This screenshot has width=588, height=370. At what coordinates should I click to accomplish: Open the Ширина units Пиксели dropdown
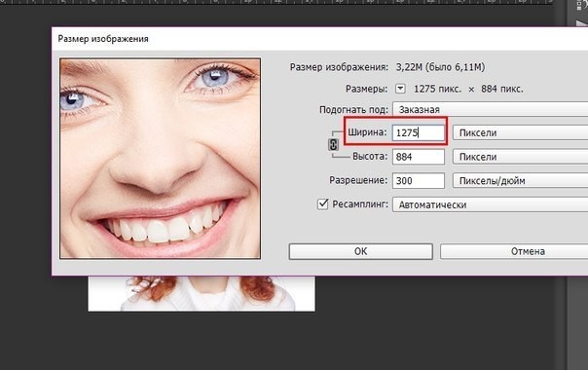(x=520, y=132)
